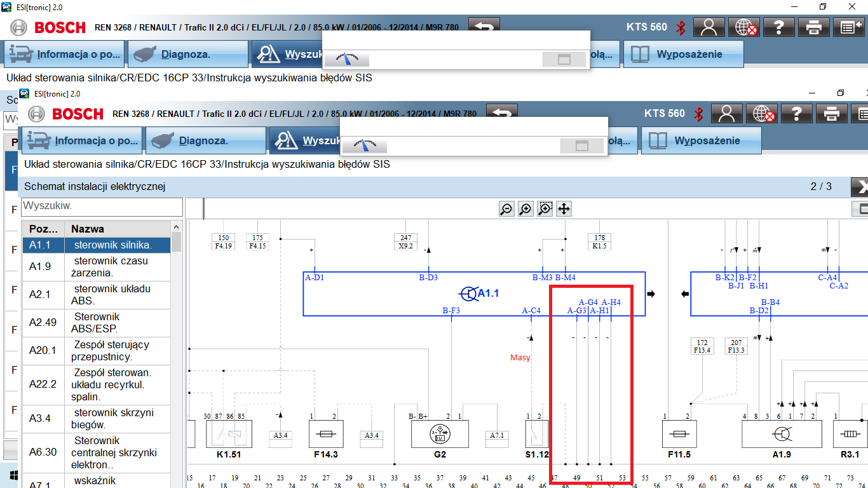Open the Wyposażenie tab in the rear window
Image resolution: width=868 pixels, height=488 pixels.
(683, 54)
